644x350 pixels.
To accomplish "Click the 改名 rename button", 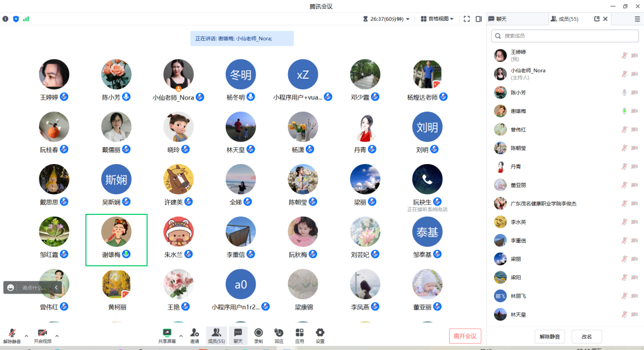I will [587, 336].
